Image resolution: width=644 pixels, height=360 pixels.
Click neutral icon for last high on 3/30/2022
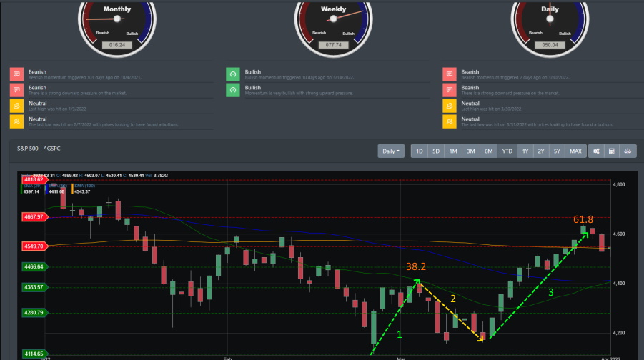(x=450, y=106)
